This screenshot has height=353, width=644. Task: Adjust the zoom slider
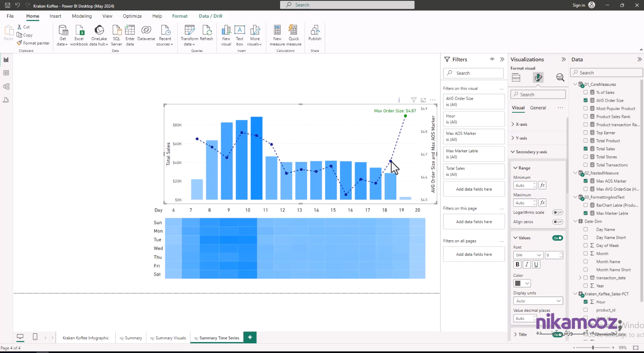coord(593,348)
